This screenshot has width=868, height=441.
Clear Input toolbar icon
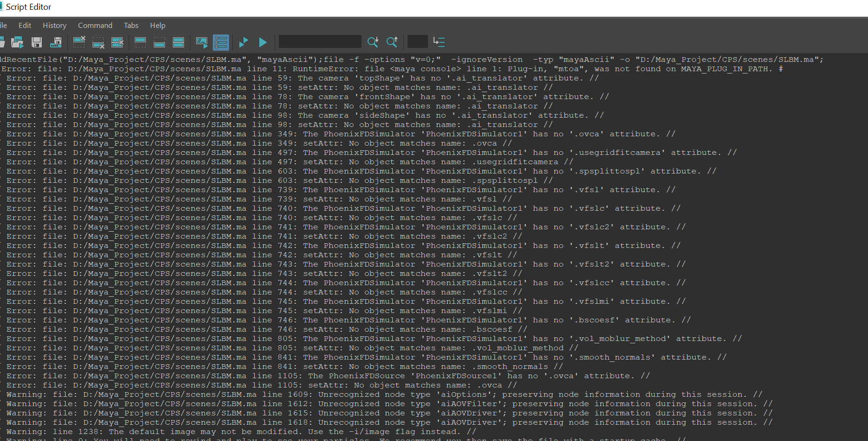pyautogui.click(x=99, y=42)
